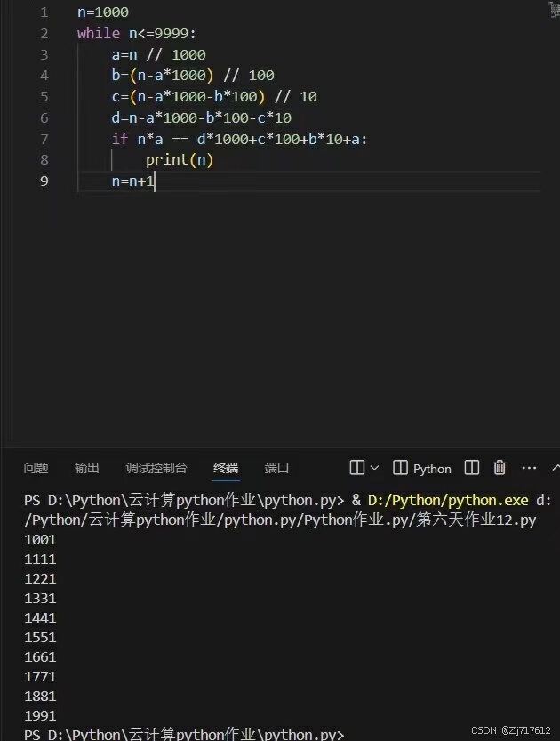Click the print(n) statement
The width and height of the screenshot is (560, 741).
point(180,160)
